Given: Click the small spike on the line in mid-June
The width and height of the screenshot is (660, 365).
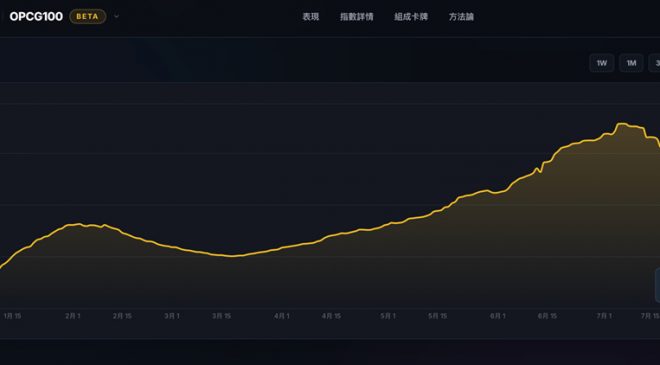Looking at the screenshot, I should (x=537, y=169).
